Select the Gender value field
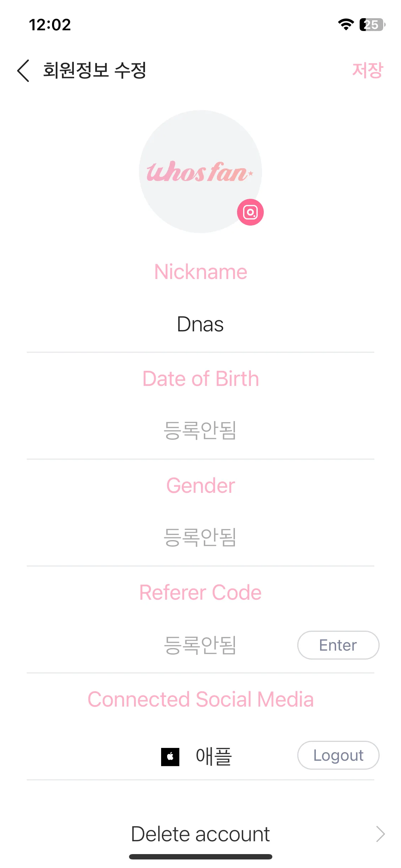Screen dimensions: 401x868 pyautogui.click(x=200, y=537)
